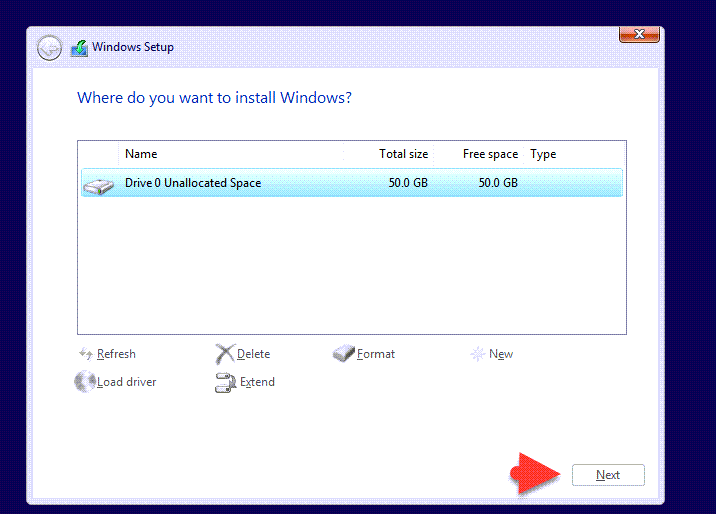Click the Format drive icon
Viewport: 716px width, 514px height.
click(343, 354)
